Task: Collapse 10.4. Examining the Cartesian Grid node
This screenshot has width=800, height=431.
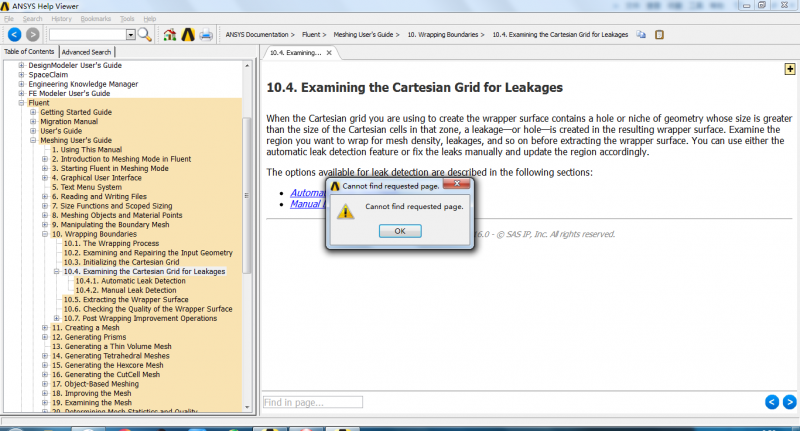Action: 57,271
